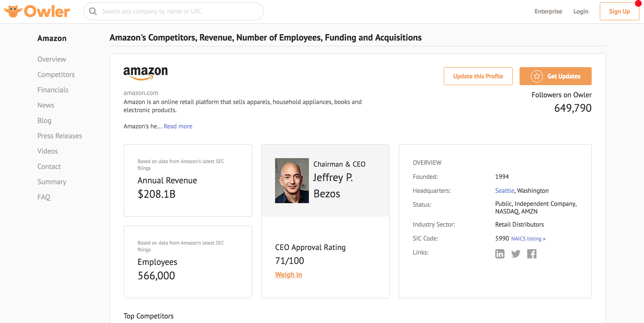Click the founded year 1994
Viewport: 644px width, 323px height.
pyautogui.click(x=502, y=177)
